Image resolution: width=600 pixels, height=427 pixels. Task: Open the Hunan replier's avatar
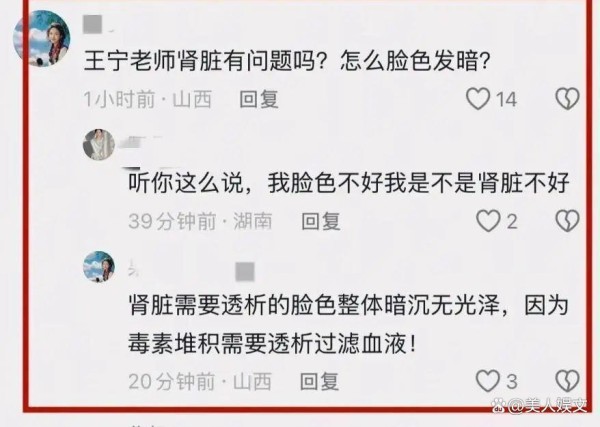tap(99, 145)
